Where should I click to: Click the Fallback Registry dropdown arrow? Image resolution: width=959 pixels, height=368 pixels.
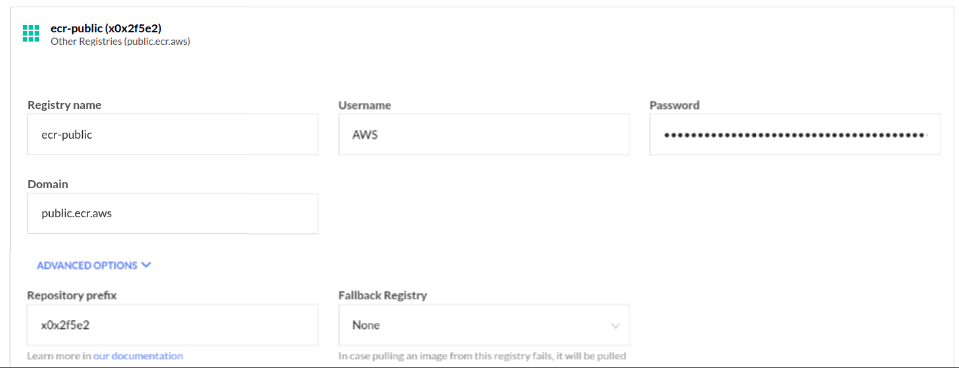(615, 326)
